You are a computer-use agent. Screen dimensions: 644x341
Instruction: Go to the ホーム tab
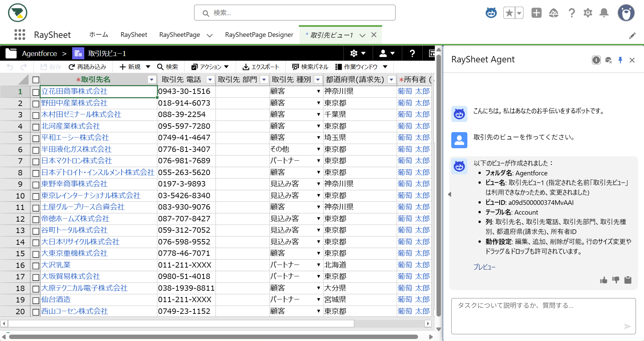(x=98, y=35)
